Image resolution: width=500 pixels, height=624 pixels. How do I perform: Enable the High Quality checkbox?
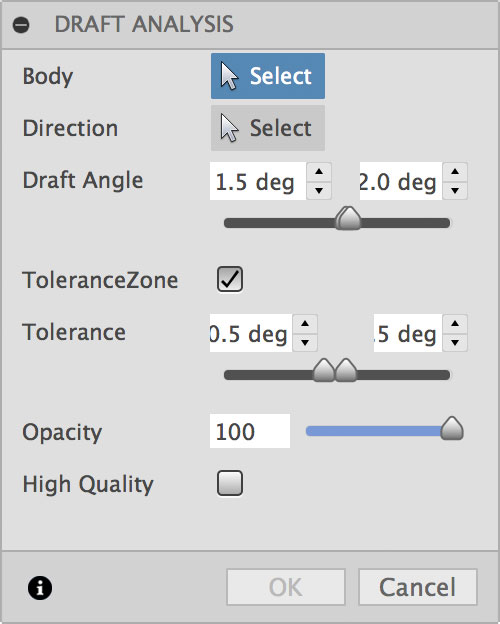[230, 483]
